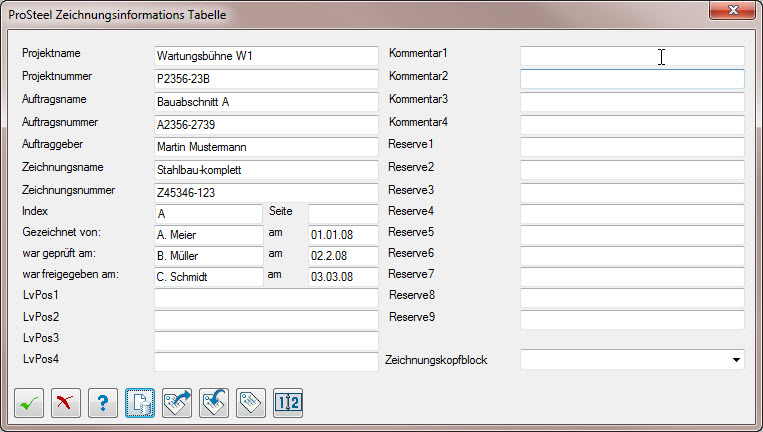The image size is (763, 432).
Task: Click the Reserve9 input field
Action: pos(632,320)
